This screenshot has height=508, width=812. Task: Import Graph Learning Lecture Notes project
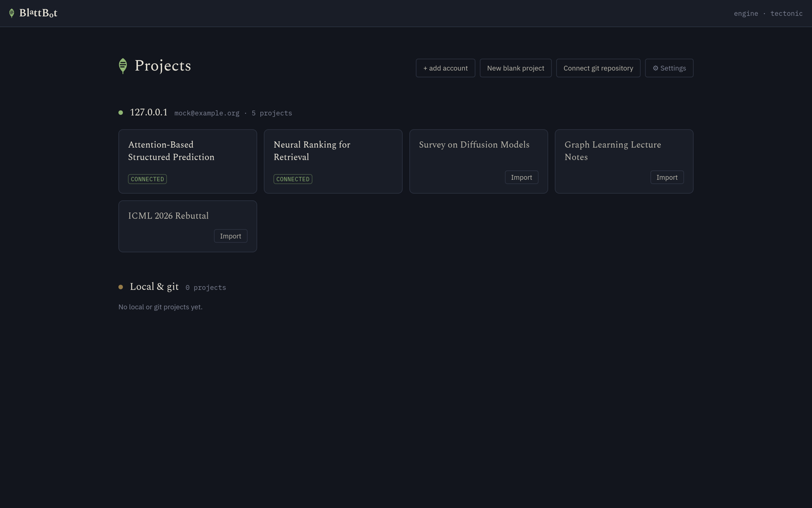pyautogui.click(x=667, y=177)
